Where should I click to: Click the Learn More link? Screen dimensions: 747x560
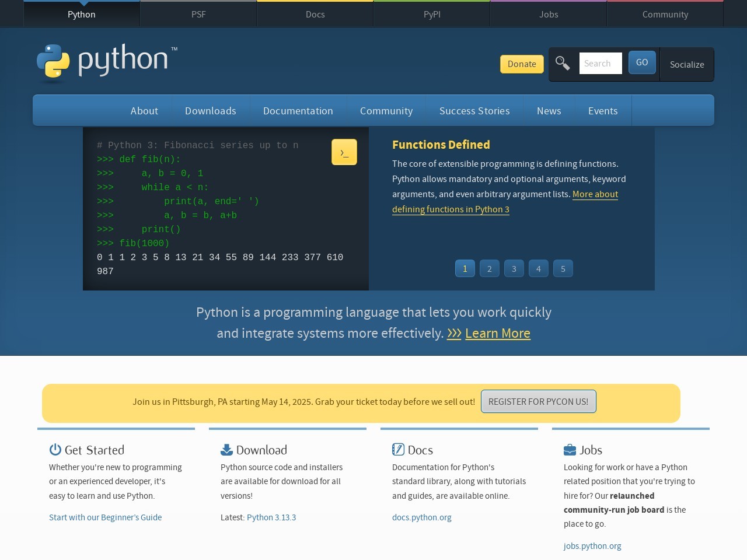click(498, 333)
